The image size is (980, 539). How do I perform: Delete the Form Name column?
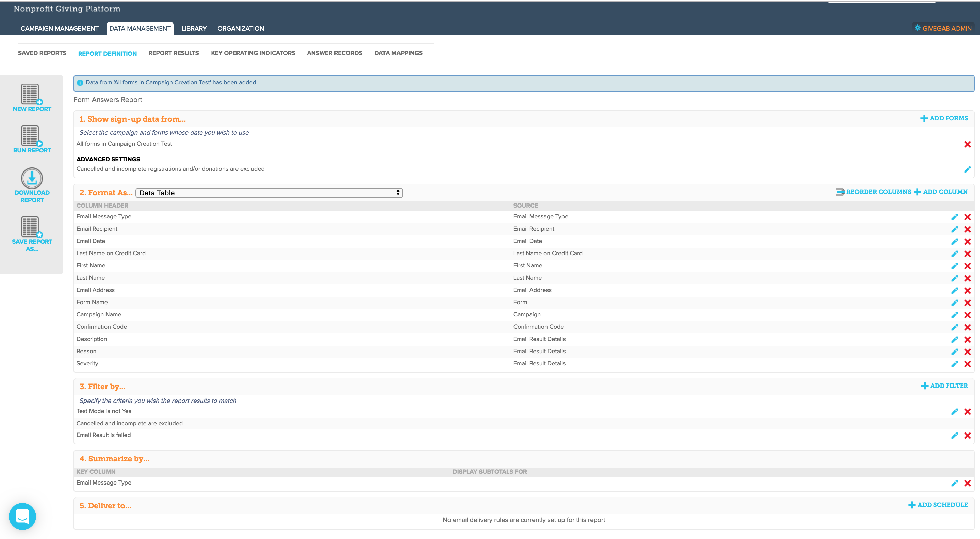(x=967, y=303)
